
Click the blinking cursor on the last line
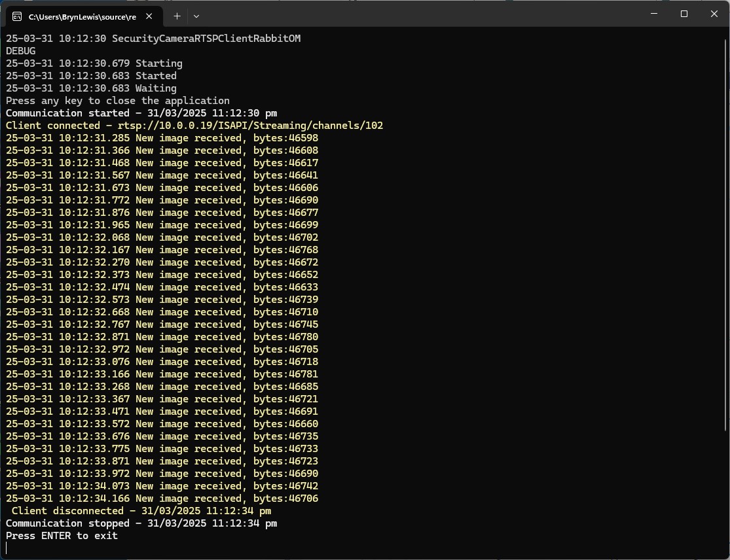7,548
